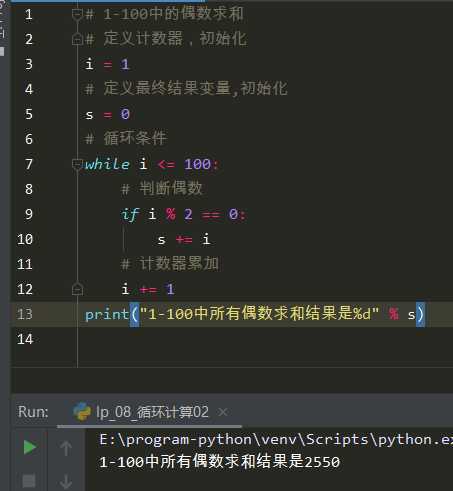
Task: Click the 's = 0' assignment on line 5
Action: (107, 114)
